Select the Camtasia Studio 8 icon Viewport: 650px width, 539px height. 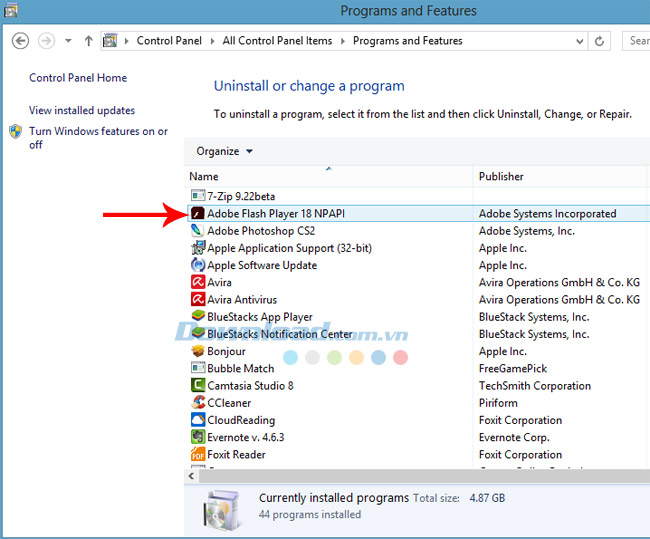point(198,386)
